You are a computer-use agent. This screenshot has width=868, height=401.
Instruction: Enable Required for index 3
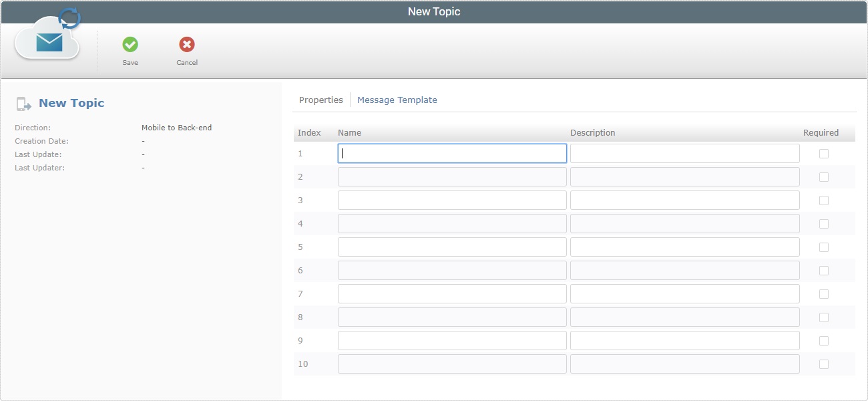click(823, 200)
